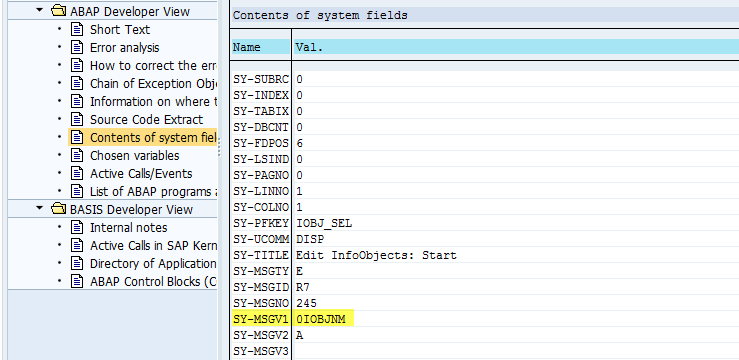Click the SY-MSGID value R7
The width and height of the screenshot is (739, 360).
click(x=303, y=287)
